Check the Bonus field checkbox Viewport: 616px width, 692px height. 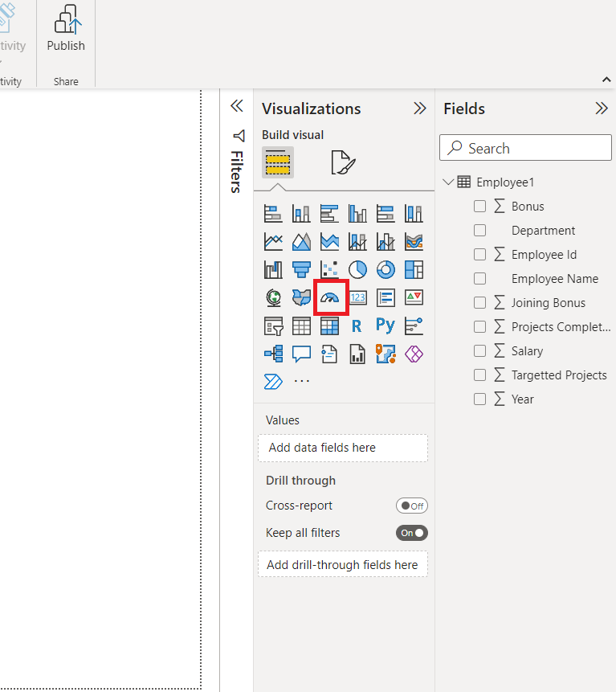pos(479,206)
